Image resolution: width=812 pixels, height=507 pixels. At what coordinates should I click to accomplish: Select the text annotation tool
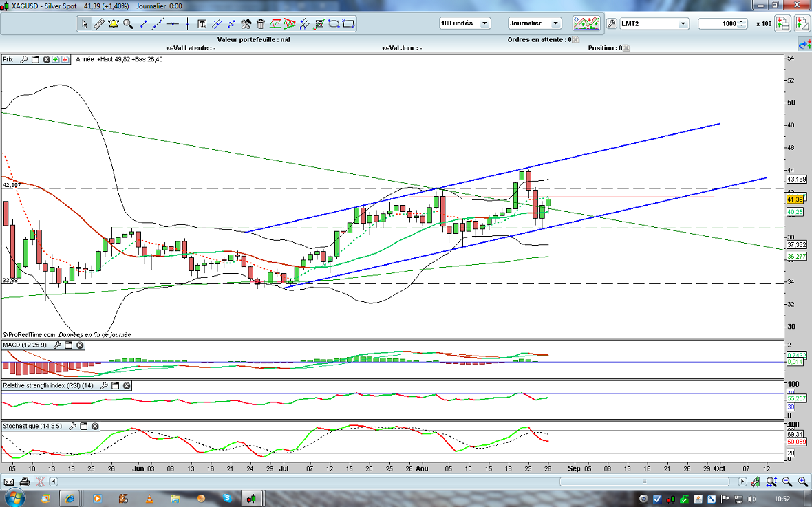pos(202,24)
